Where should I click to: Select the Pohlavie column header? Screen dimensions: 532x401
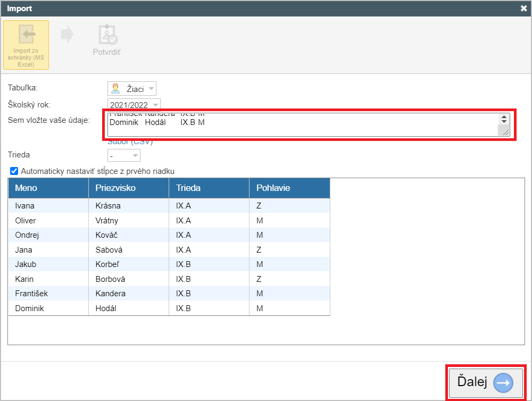click(x=289, y=188)
